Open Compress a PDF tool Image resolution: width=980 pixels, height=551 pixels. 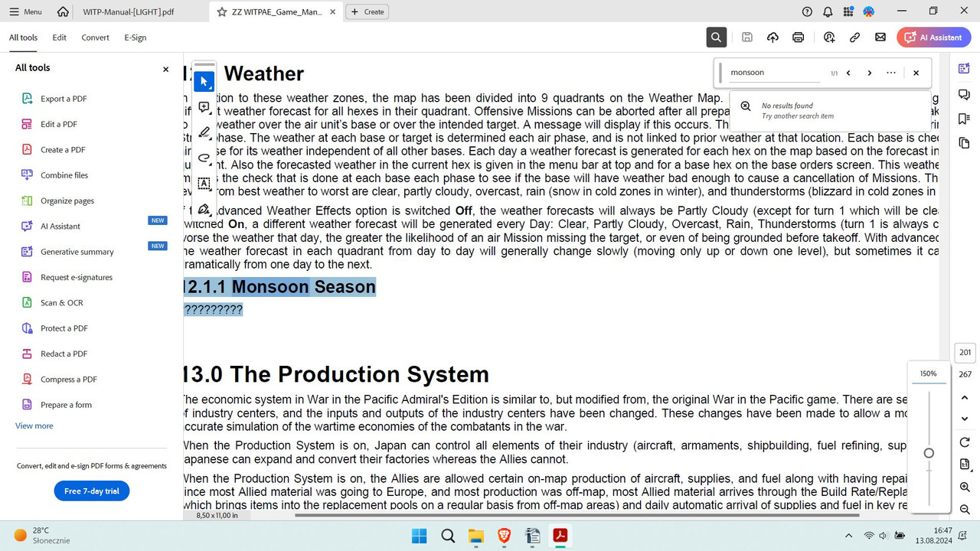coord(69,379)
